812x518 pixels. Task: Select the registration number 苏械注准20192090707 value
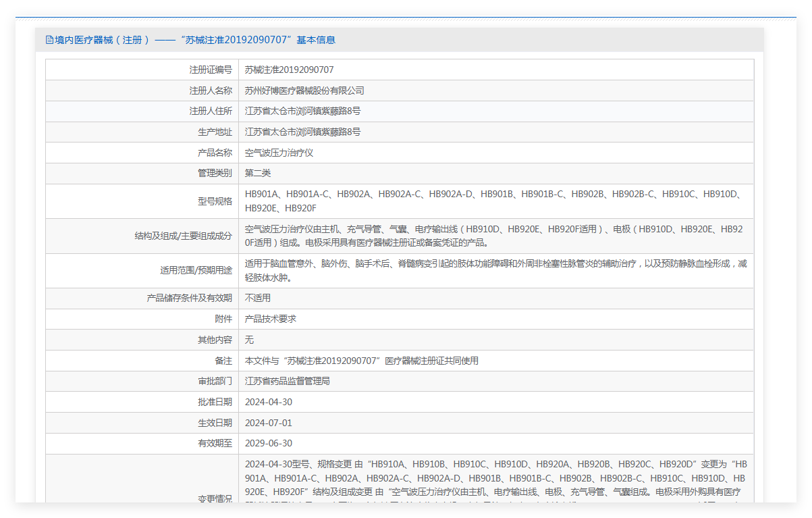289,70
